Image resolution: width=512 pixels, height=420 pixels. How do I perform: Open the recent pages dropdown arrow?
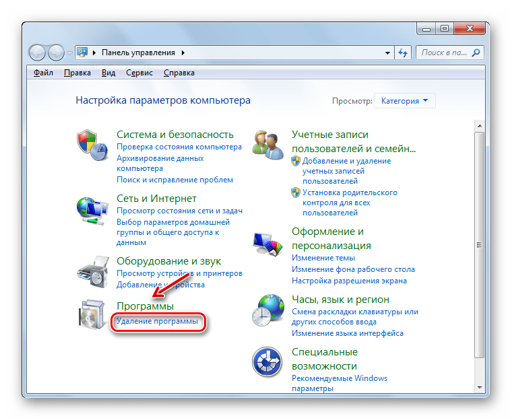coord(69,53)
